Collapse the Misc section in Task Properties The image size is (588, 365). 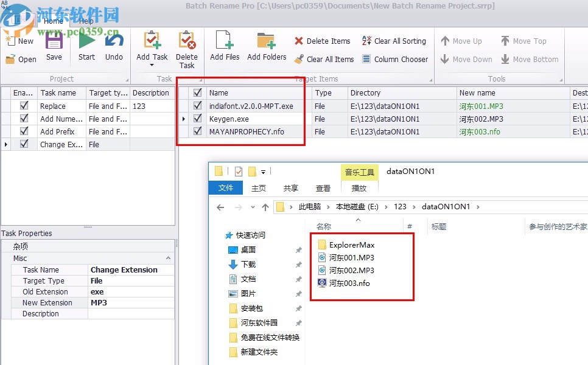[169, 258]
